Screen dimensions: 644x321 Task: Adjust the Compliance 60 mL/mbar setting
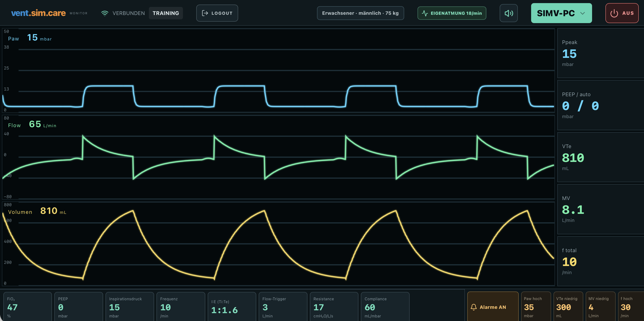click(x=385, y=307)
